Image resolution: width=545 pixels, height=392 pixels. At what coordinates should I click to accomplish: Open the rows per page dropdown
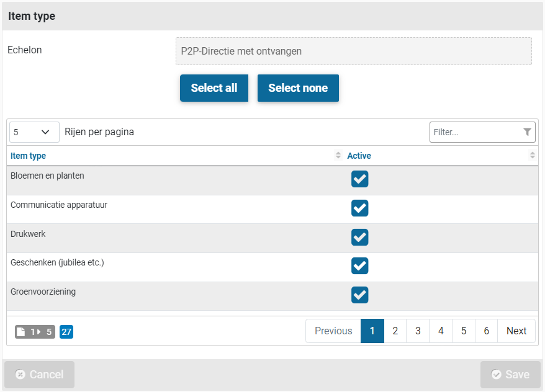(x=34, y=132)
